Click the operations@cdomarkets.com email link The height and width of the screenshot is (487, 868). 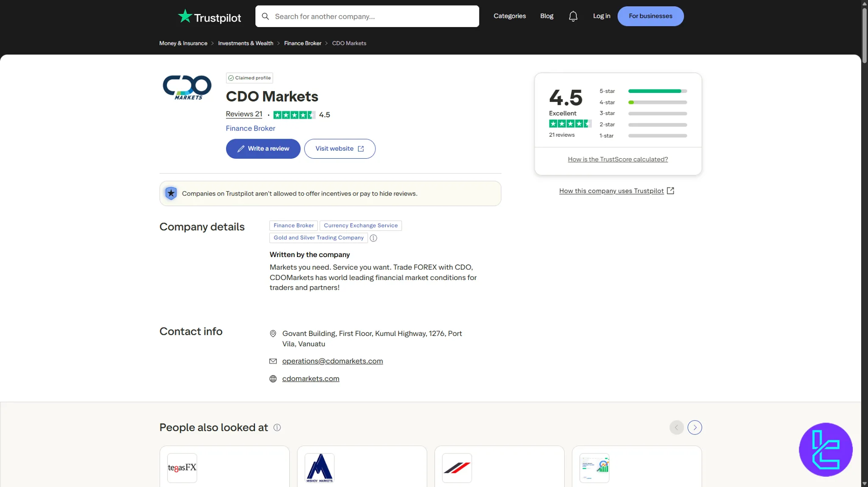[x=332, y=361]
